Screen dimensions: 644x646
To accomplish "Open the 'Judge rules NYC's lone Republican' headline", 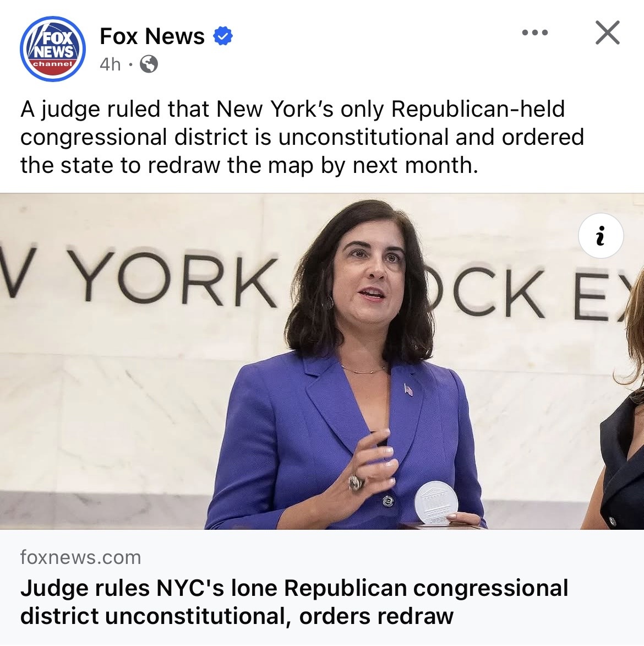I will pyautogui.click(x=294, y=602).
